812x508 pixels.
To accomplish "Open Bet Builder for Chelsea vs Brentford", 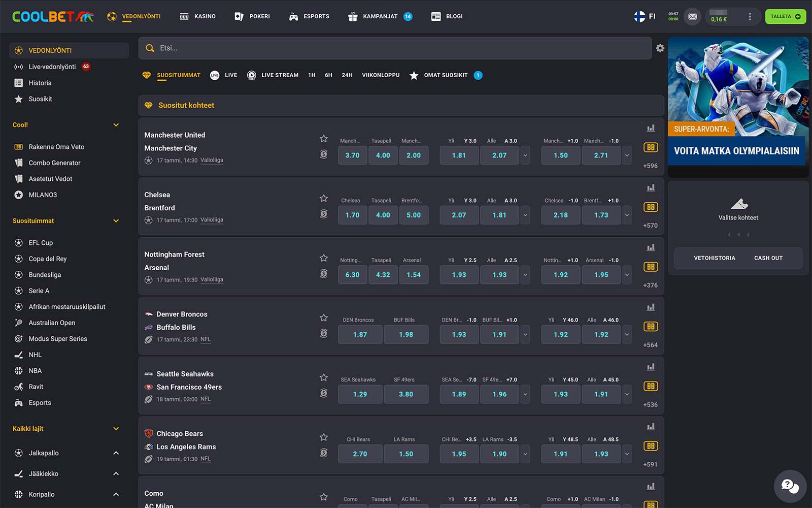I will [x=651, y=207].
